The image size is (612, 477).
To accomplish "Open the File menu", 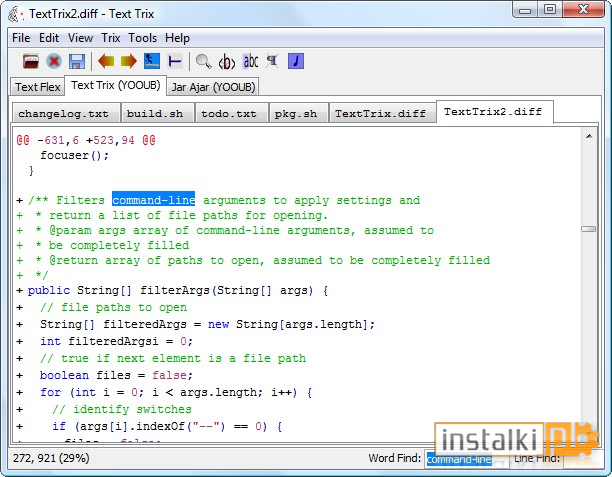I will click(21, 38).
